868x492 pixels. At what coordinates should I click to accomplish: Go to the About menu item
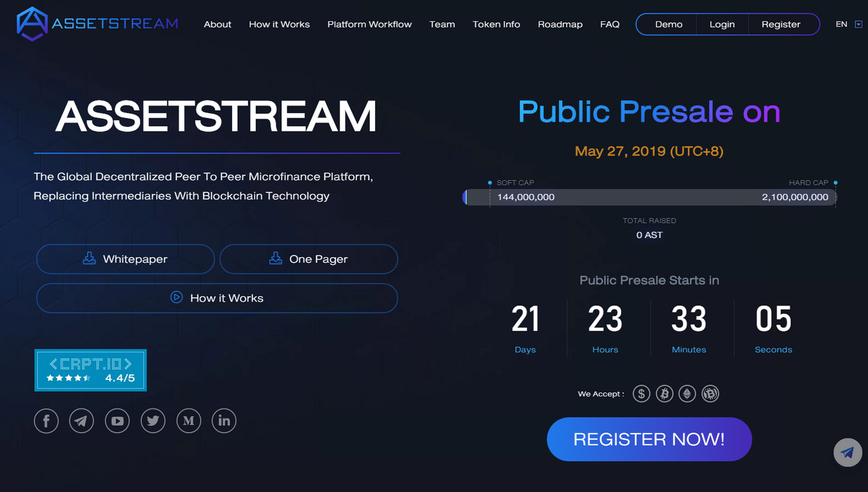click(x=218, y=24)
